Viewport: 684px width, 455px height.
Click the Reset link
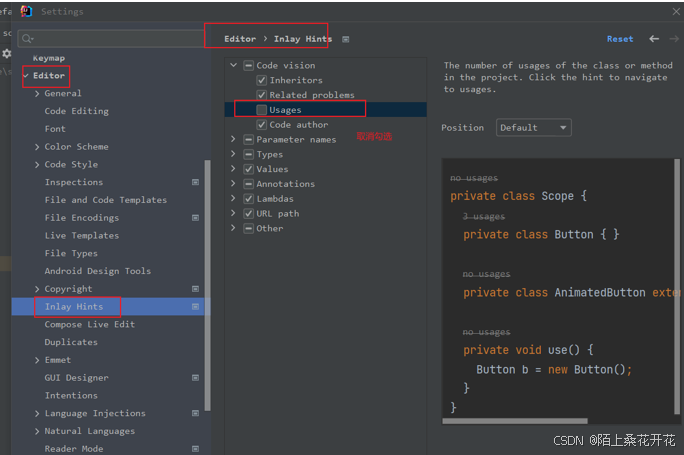[x=620, y=39]
